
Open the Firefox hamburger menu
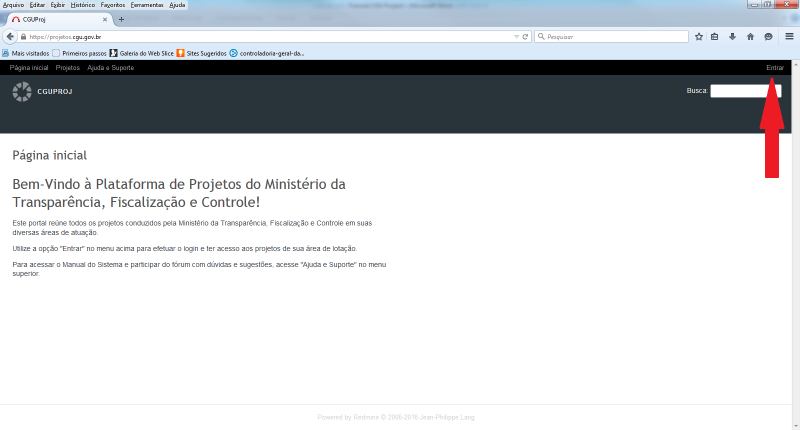click(789, 36)
